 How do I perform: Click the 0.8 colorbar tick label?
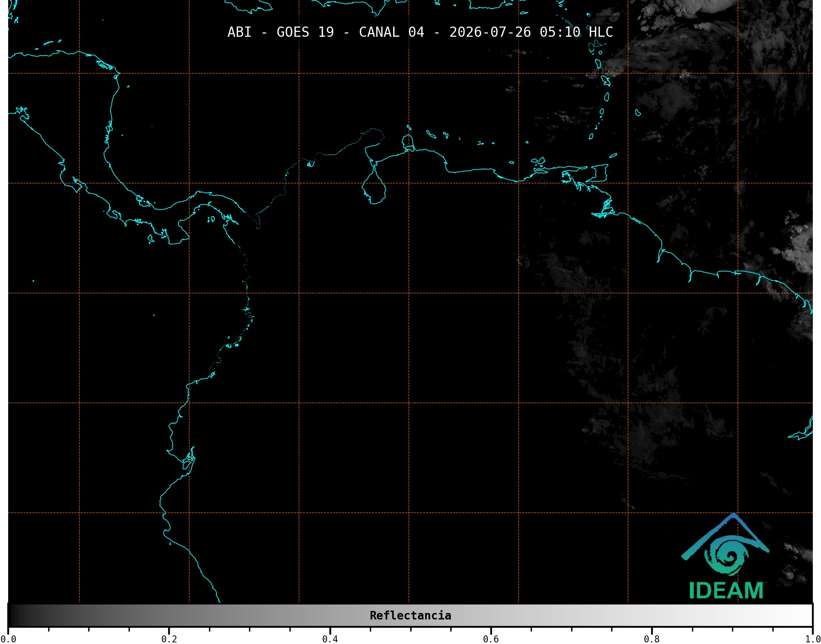pos(652,639)
